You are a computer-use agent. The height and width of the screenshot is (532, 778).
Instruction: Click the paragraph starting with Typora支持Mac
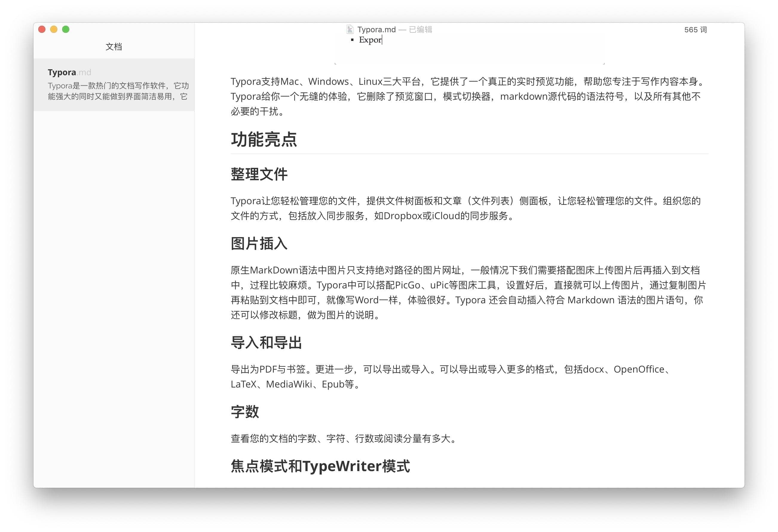(469, 96)
